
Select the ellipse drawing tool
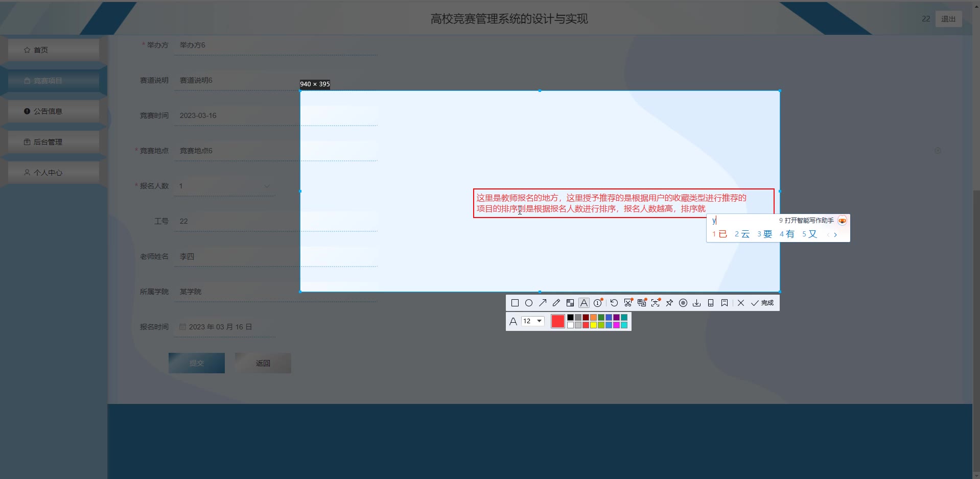tap(529, 303)
